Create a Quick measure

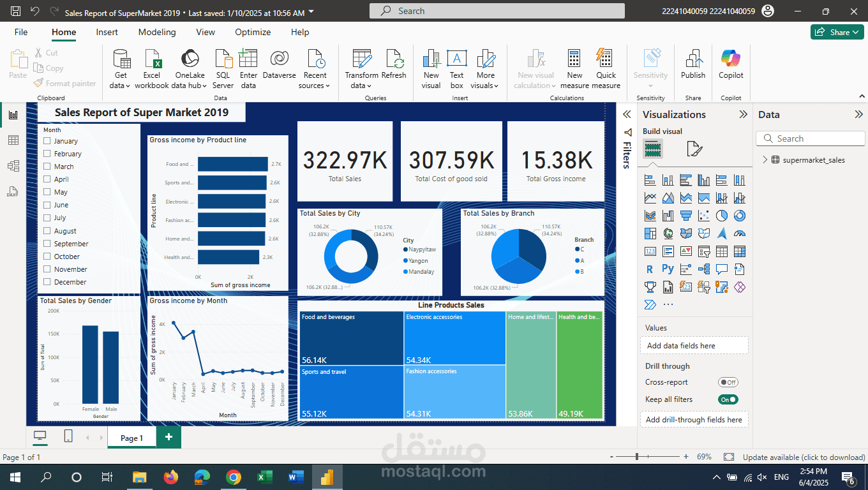[x=606, y=69]
